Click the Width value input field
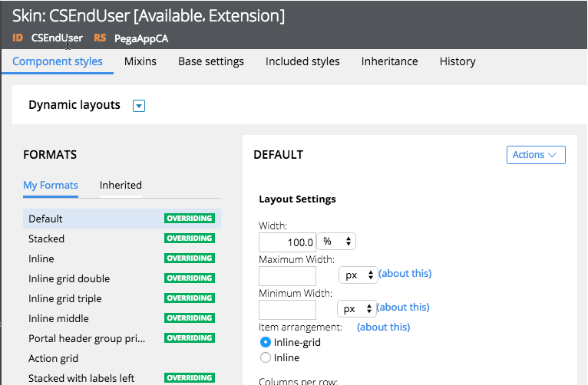This screenshot has height=385, width=588. click(287, 242)
